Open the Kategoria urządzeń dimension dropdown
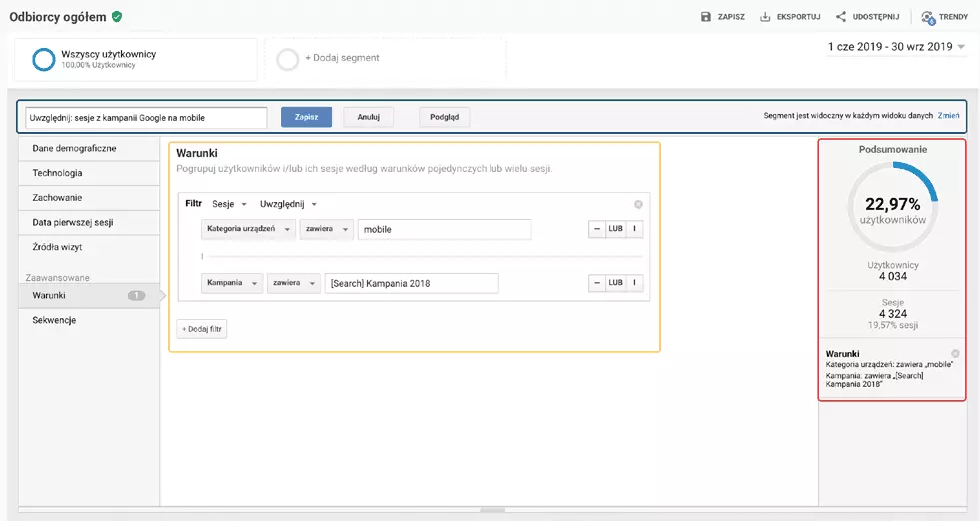Viewport: 980px width, 521px height. tap(248, 230)
